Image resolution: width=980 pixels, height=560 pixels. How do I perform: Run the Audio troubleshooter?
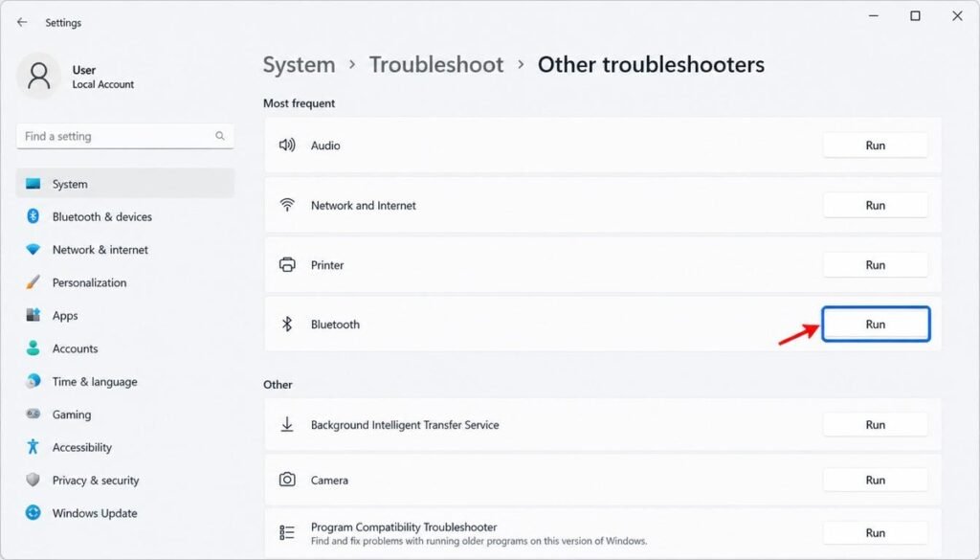875,145
